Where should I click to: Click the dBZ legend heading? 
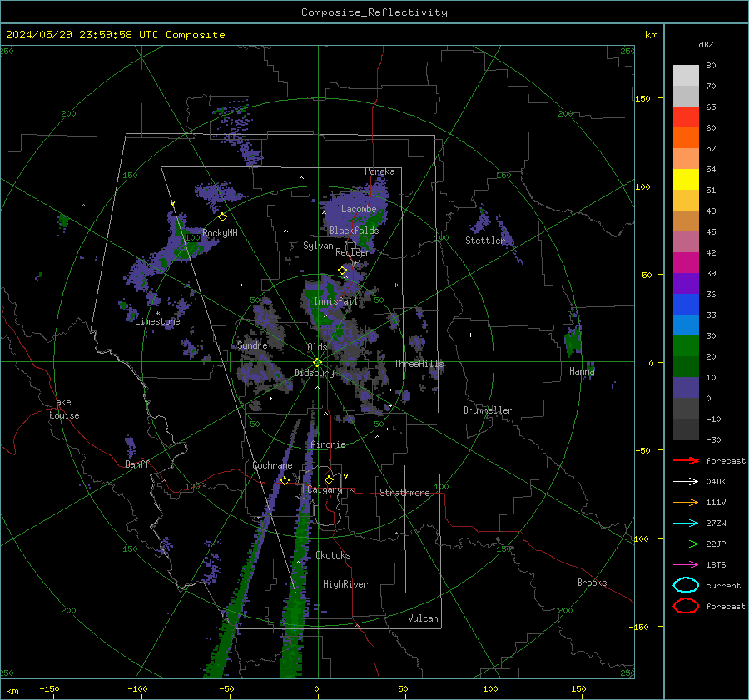[x=706, y=44]
